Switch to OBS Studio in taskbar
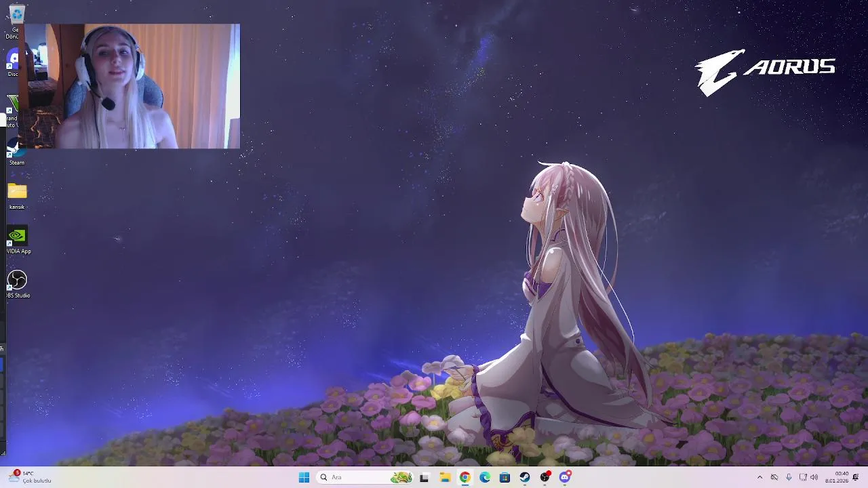This screenshot has height=488, width=868. [x=545, y=477]
